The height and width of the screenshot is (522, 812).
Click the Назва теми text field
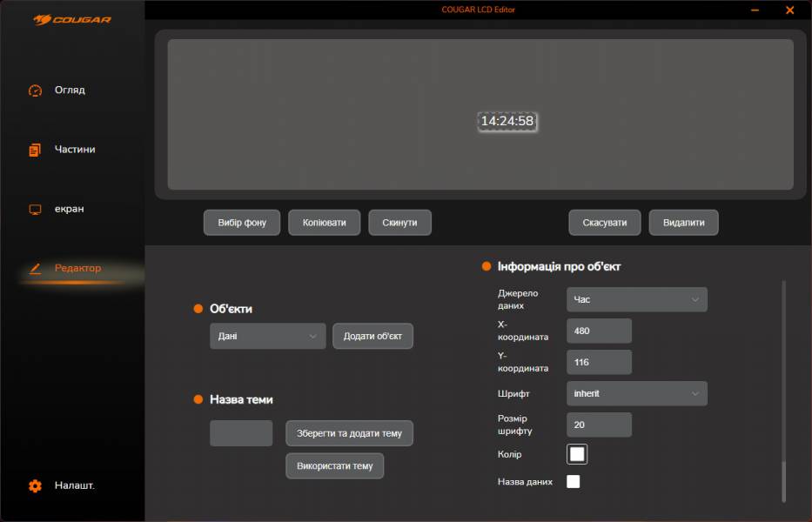[241, 433]
